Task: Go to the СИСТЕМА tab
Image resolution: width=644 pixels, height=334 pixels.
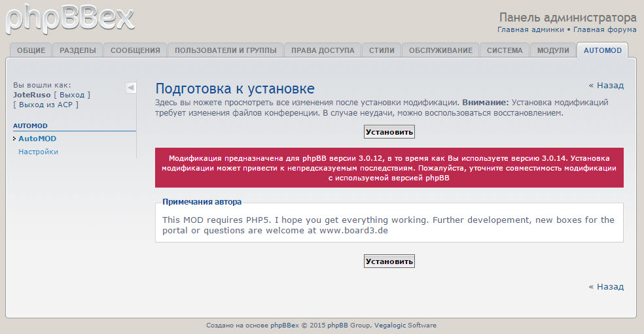Action: pyautogui.click(x=505, y=50)
